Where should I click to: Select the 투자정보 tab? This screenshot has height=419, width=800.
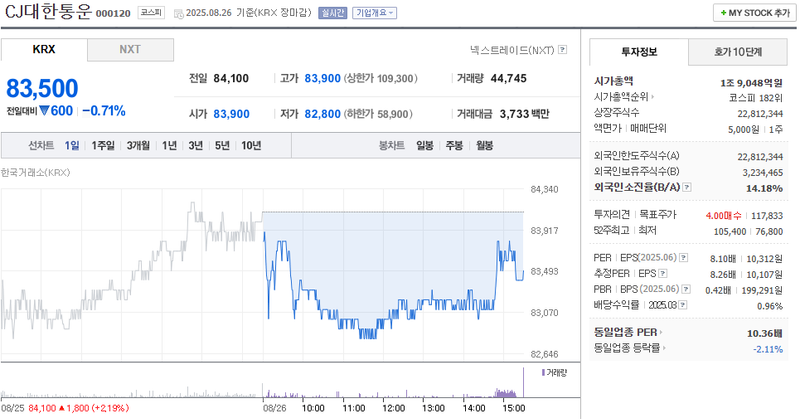pyautogui.click(x=639, y=52)
